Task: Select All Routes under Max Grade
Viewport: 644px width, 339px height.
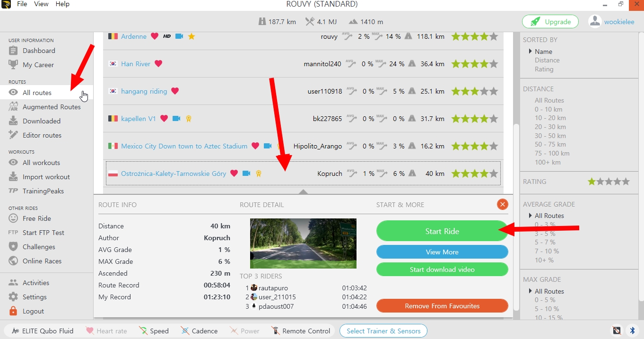Action: pyautogui.click(x=549, y=291)
